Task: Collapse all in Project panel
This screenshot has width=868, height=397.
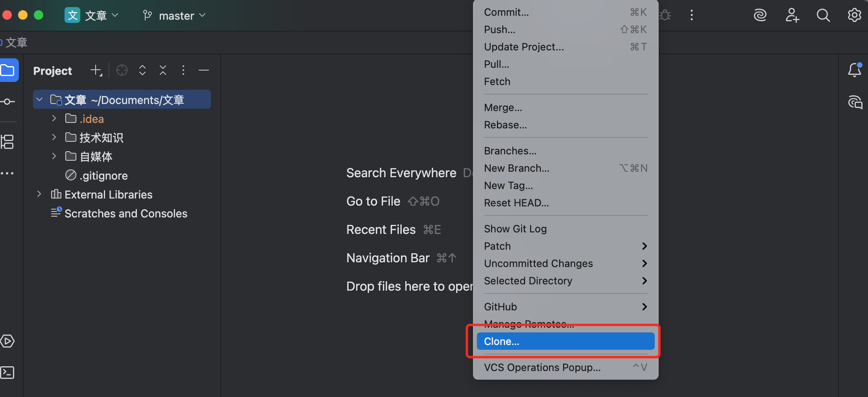Action: pos(163,70)
